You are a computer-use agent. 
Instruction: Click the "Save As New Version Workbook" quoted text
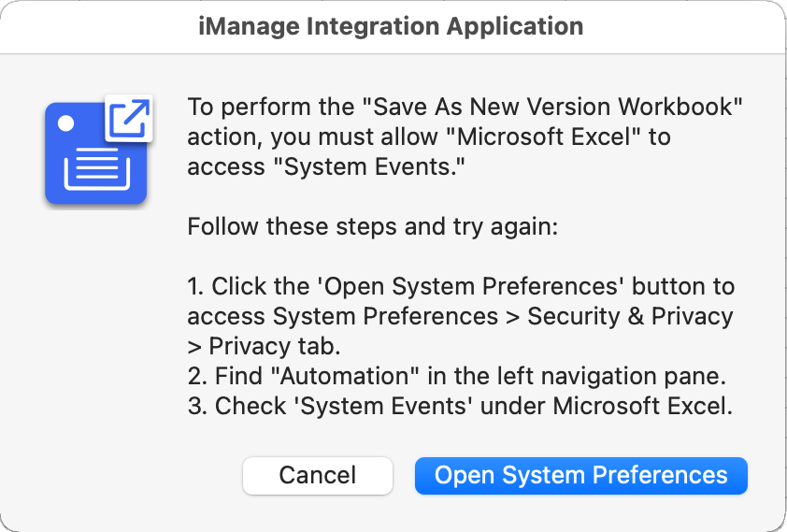click(x=560, y=107)
